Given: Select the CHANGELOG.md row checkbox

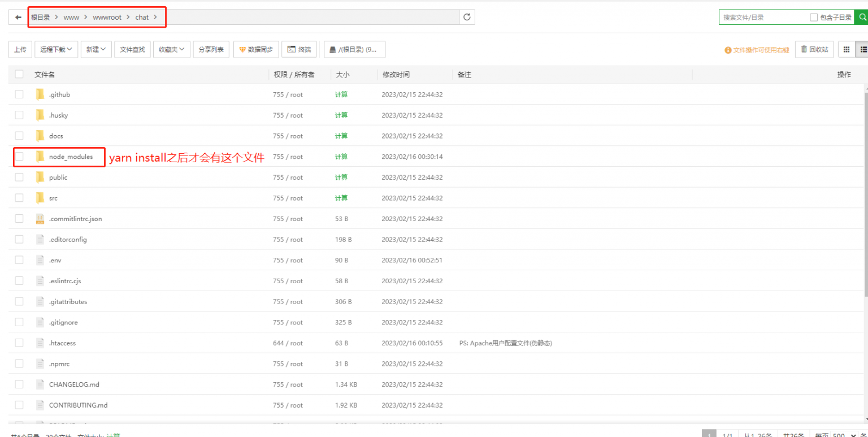Looking at the screenshot, I should coord(19,384).
